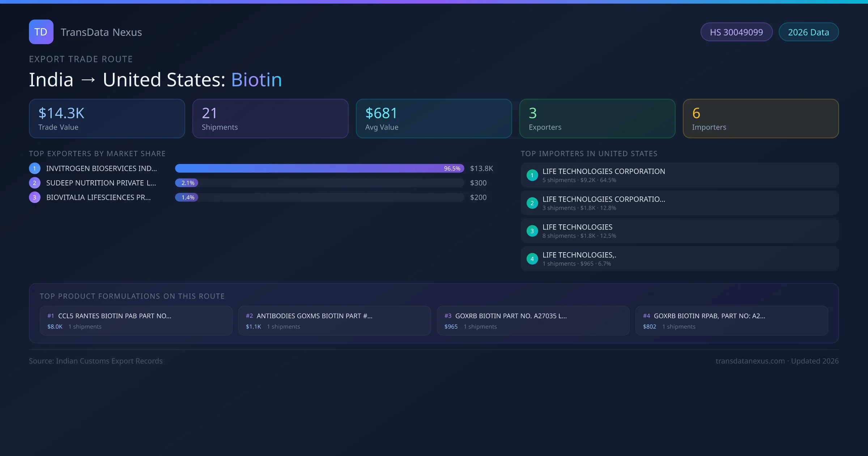Click green badge 4 in importers list
Image resolution: width=868 pixels, height=456 pixels.
(532, 259)
